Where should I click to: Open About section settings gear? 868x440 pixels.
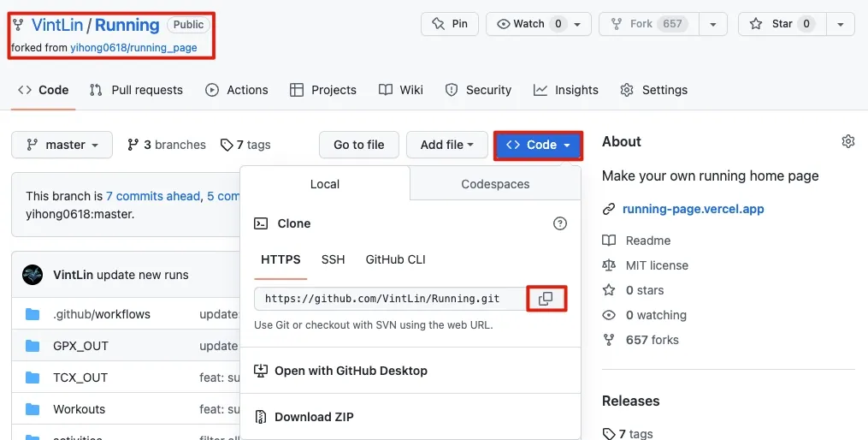click(x=847, y=141)
